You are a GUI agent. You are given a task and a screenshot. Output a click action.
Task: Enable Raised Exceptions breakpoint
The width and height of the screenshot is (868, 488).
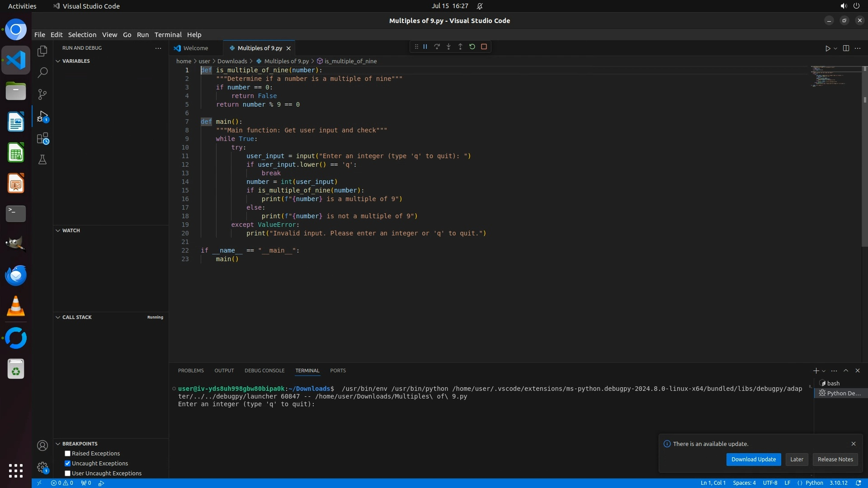point(67,453)
